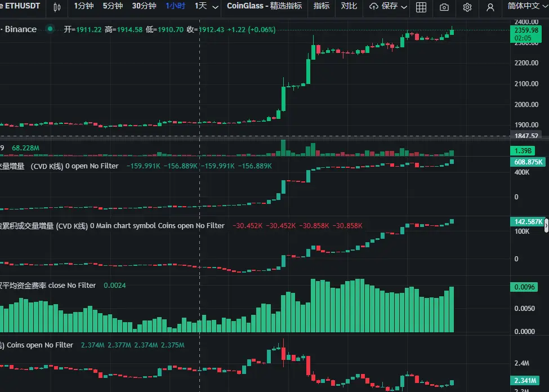Switch to the 30分钟 timeframe
The width and height of the screenshot is (549, 392).
click(x=144, y=6)
